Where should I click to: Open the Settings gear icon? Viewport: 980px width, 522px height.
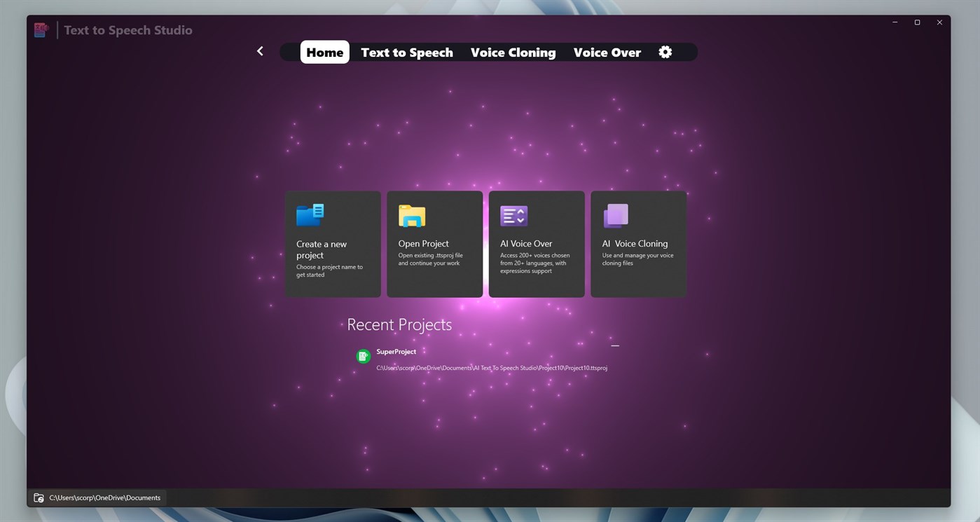[x=664, y=51]
